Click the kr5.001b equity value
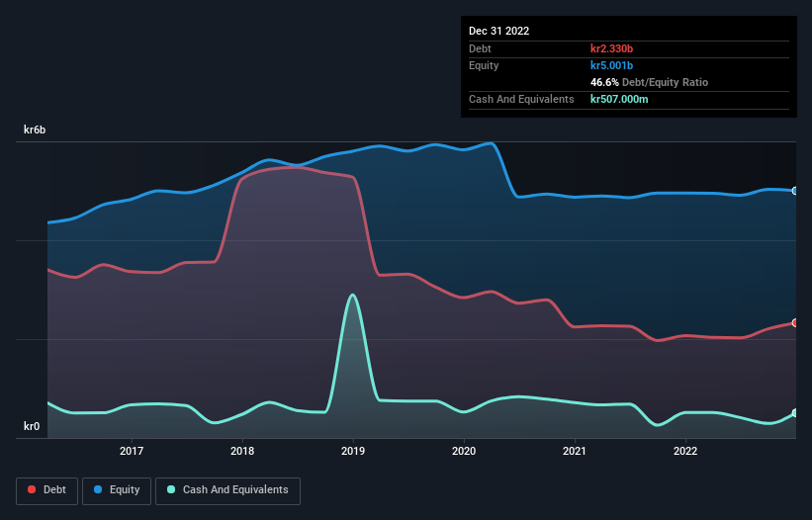Viewport: 812px width, 520px height. (x=611, y=65)
